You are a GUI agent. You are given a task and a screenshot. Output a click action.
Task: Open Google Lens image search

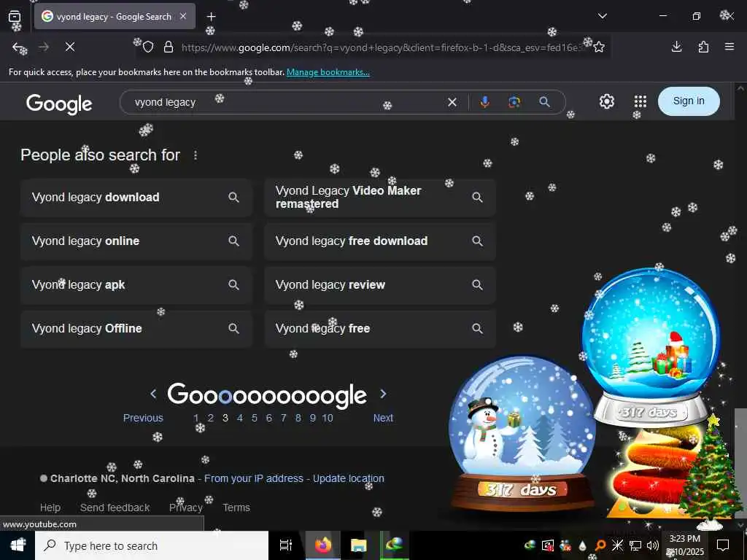(x=514, y=102)
